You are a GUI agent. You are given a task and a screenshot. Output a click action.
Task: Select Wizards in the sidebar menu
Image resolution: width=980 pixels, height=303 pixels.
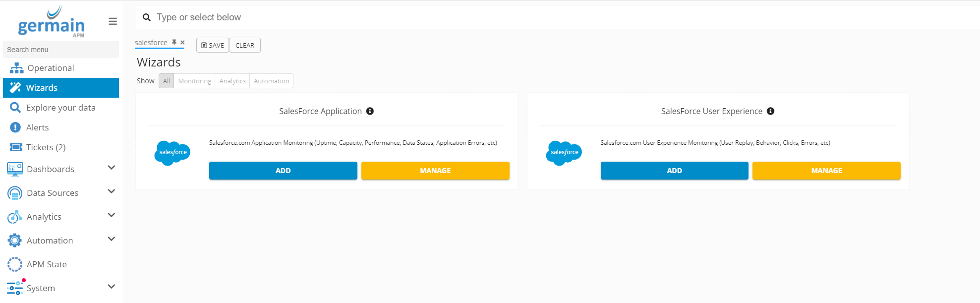[42, 88]
